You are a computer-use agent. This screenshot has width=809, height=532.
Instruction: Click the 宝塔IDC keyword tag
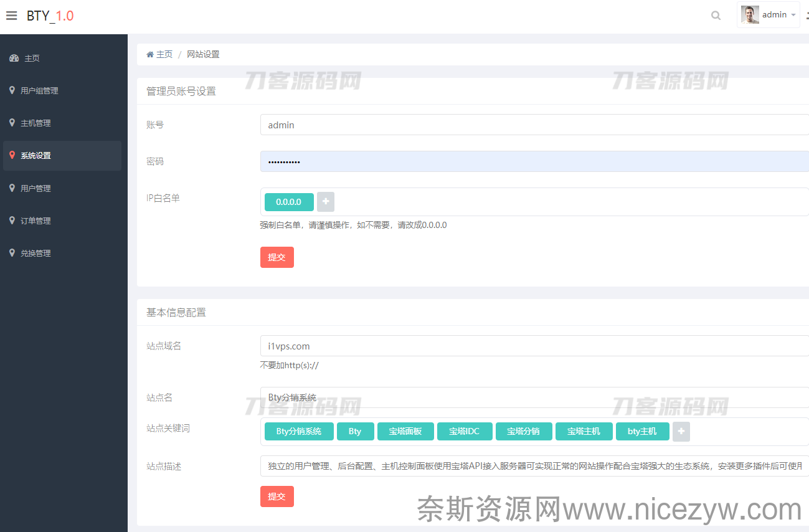click(465, 431)
